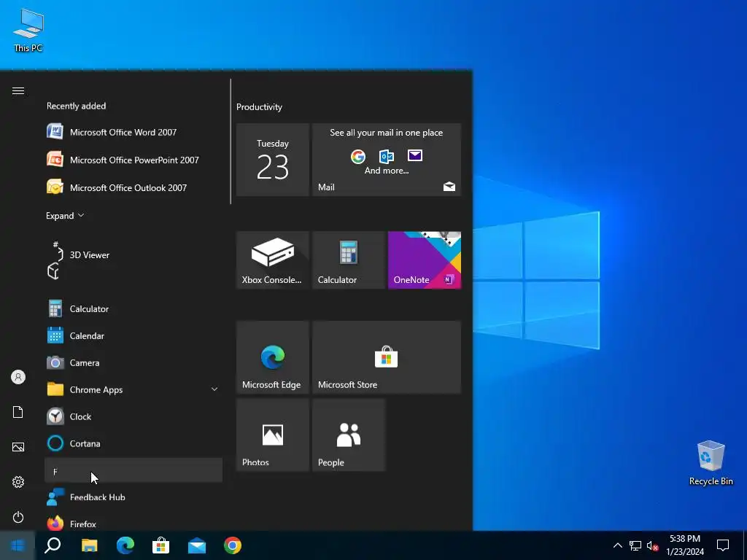
Task: Expand the Recently added list
Action: [x=65, y=216]
